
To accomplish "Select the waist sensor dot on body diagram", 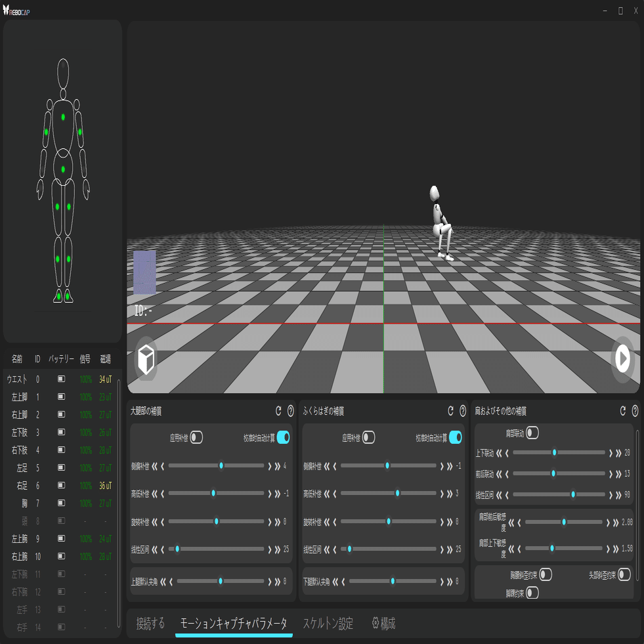I will 63,169.
